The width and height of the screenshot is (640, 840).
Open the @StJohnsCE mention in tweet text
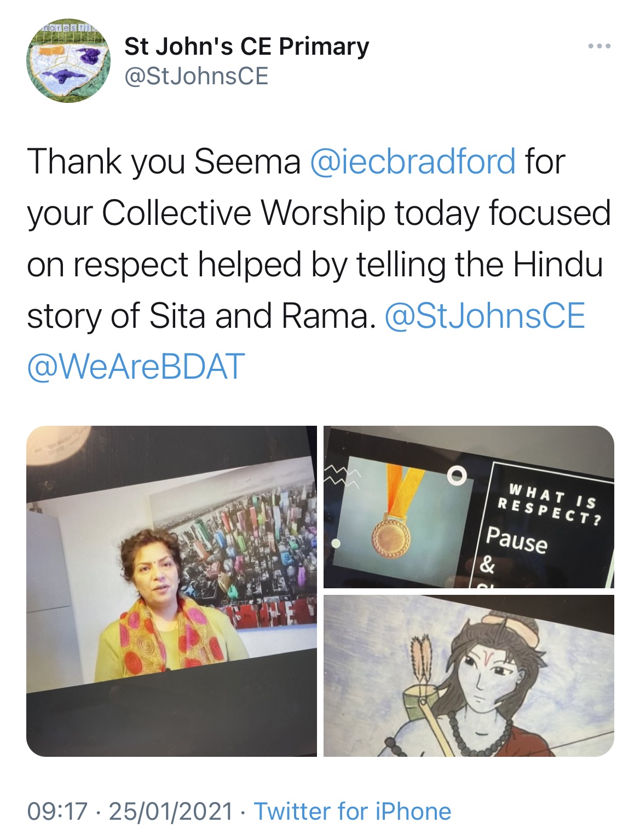click(x=485, y=316)
